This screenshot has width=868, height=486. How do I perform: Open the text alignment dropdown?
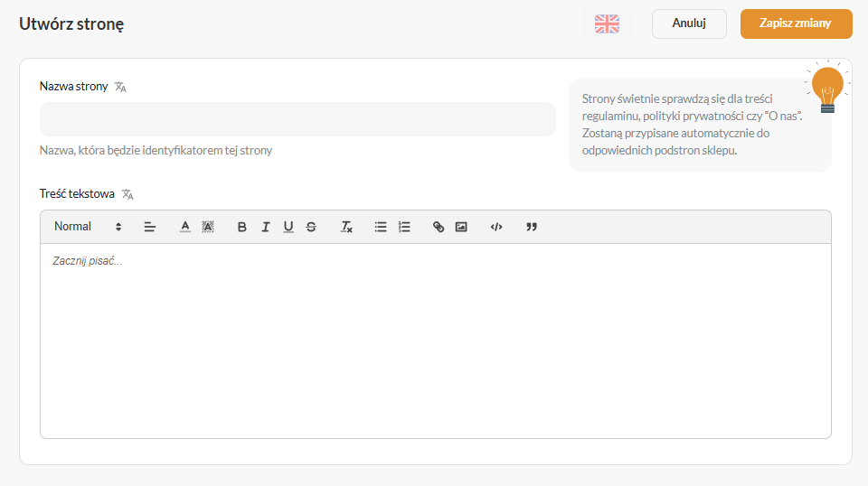point(150,227)
